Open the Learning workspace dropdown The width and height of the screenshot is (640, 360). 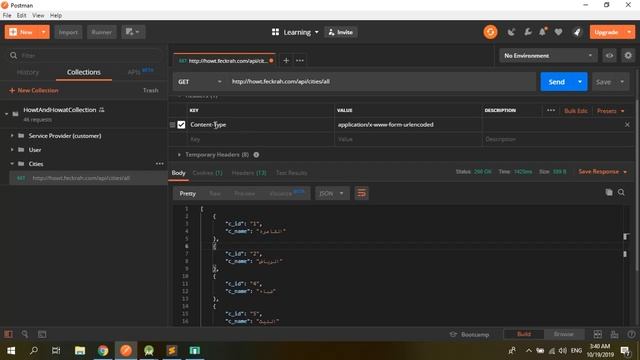295,32
